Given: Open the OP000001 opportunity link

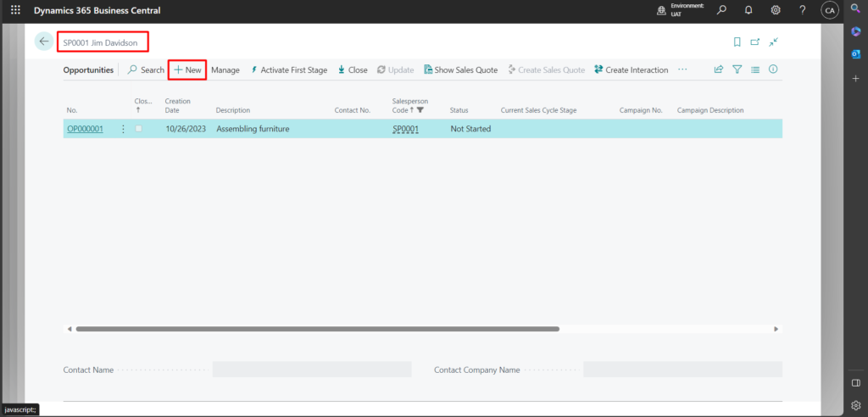Looking at the screenshot, I should pos(86,129).
